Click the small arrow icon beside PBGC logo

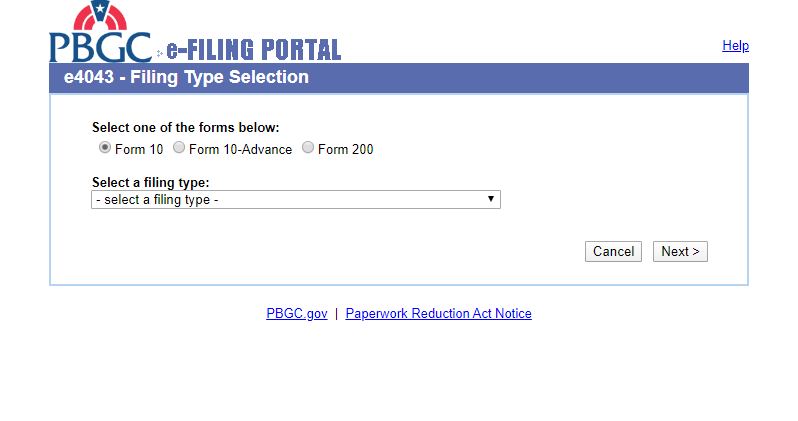point(159,53)
